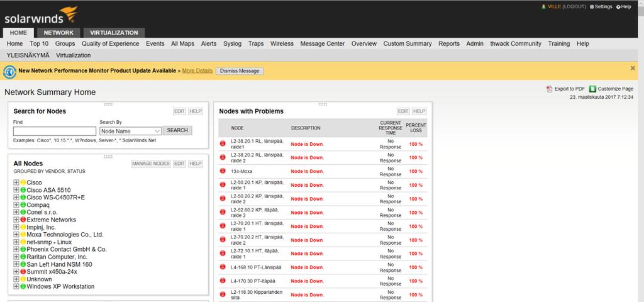
Task: Click the Wireless menu item
Action: [x=282, y=43]
